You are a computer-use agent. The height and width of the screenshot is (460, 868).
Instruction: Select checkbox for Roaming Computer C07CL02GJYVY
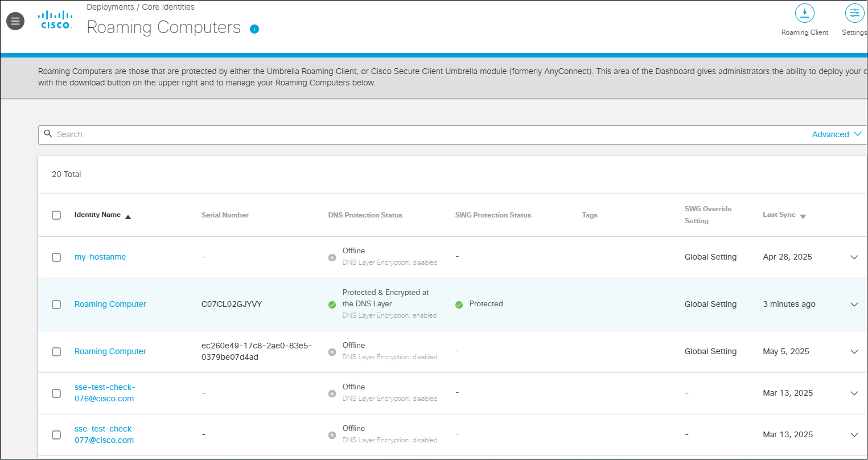56,305
